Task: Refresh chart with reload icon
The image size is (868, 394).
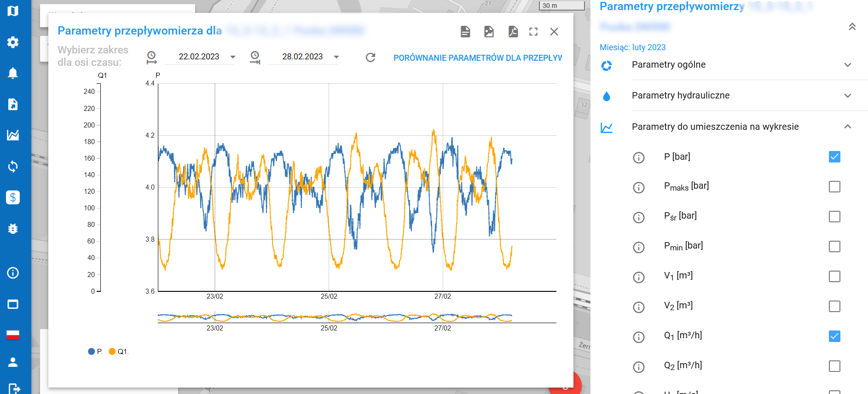Action: coord(370,58)
